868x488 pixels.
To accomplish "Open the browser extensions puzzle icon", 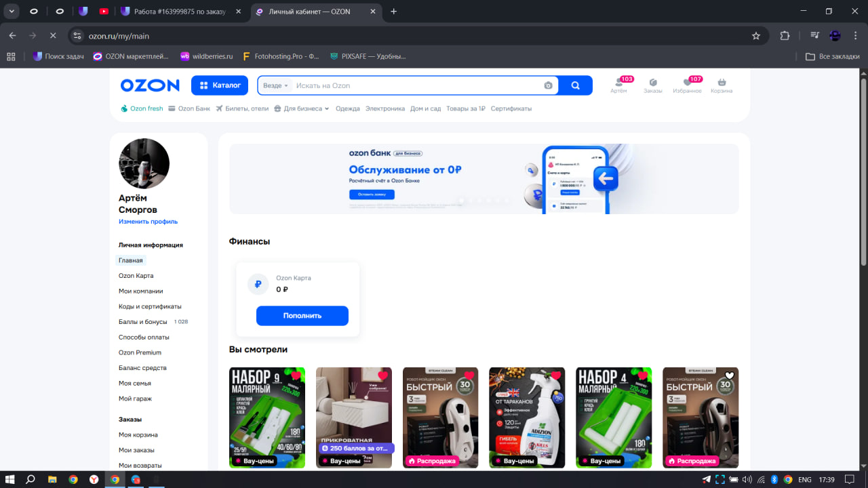I will pos(785,36).
